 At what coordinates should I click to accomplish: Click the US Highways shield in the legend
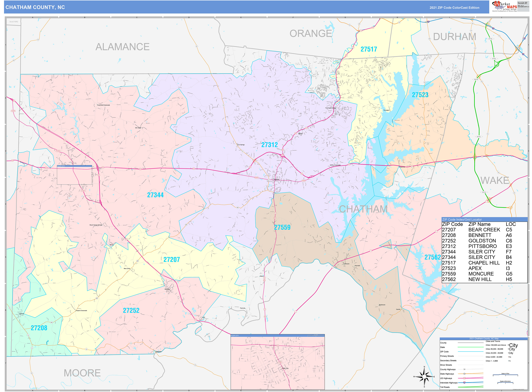click(x=464, y=378)
